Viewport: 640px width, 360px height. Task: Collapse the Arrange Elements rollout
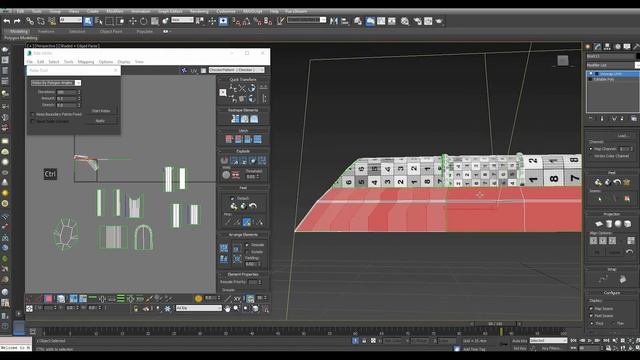[x=243, y=235]
